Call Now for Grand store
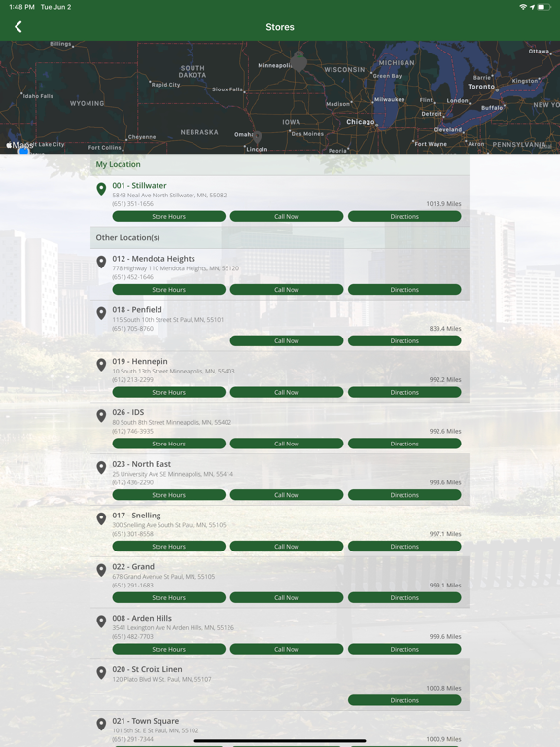Screen dimensions: 560x747 click(x=287, y=598)
